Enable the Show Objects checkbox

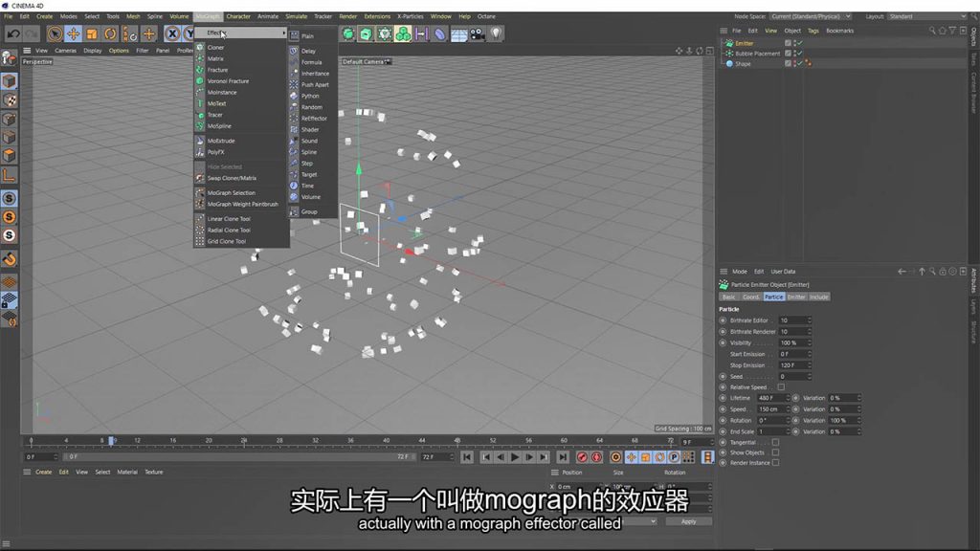click(775, 452)
